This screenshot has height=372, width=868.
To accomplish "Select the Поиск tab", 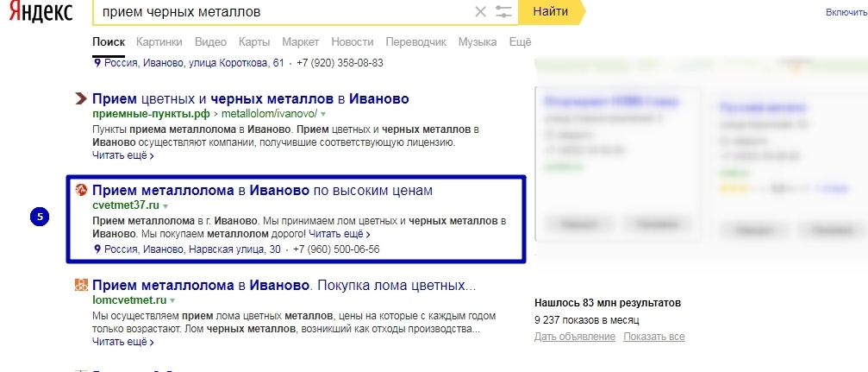I will tap(109, 42).
